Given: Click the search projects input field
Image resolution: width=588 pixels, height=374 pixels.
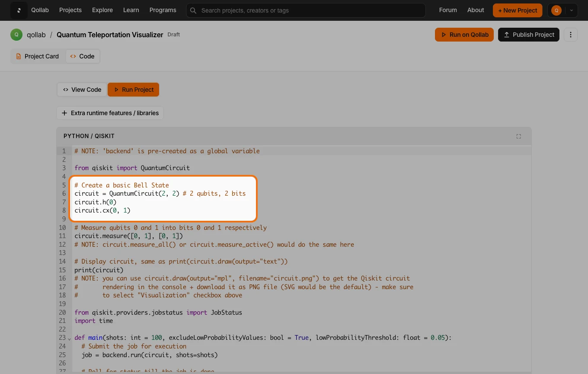Looking at the screenshot, I should [306, 10].
